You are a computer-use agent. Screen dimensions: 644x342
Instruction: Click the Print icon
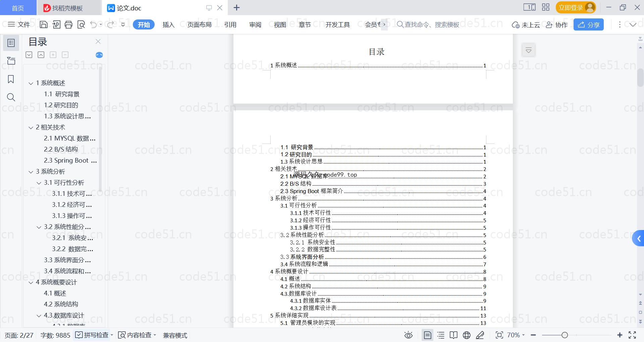68,24
